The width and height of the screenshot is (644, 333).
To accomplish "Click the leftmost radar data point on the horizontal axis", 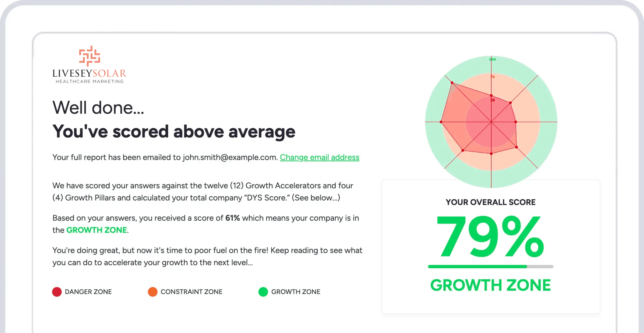I will click(441, 122).
